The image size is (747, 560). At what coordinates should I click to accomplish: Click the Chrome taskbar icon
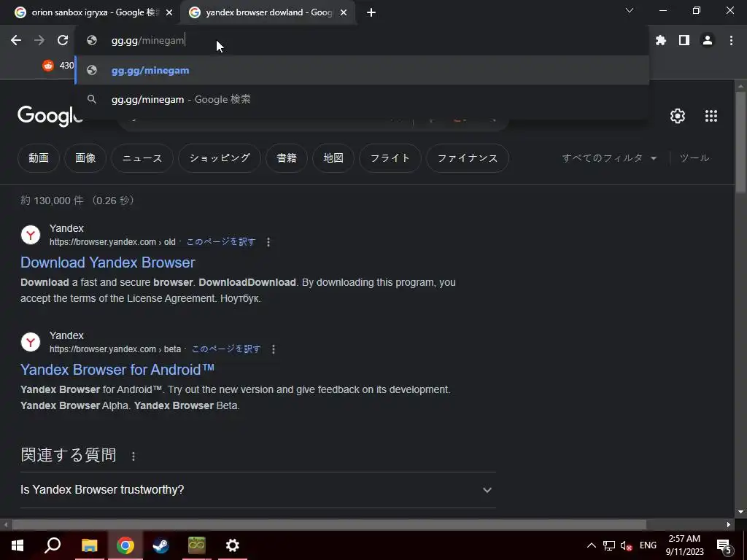point(125,545)
